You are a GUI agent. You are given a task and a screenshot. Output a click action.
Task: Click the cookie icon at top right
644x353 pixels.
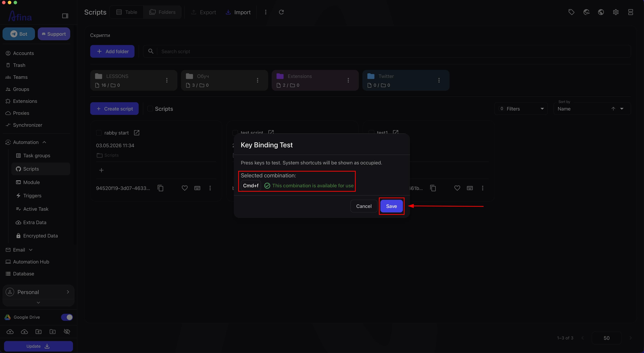pos(586,12)
